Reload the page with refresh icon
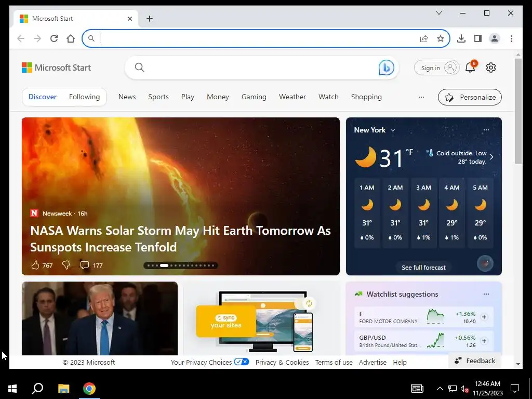The height and width of the screenshot is (399, 532). (x=54, y=38)
